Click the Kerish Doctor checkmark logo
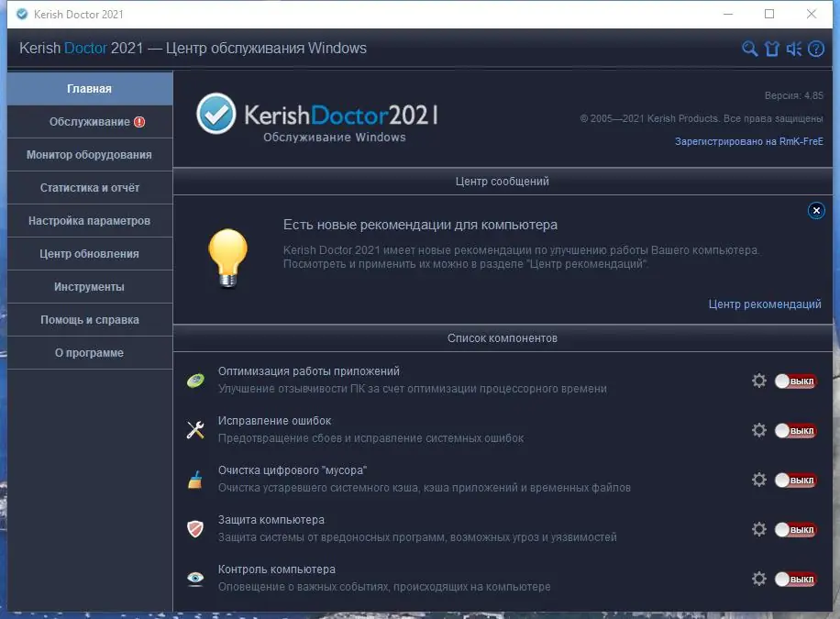840x619 pixels. coord(216,113)
